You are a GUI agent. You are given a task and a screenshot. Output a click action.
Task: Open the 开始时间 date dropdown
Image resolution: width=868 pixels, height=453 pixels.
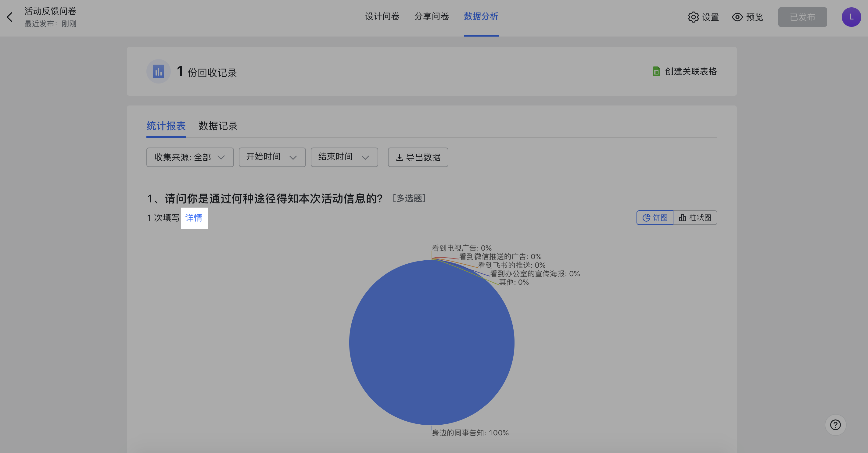point(272,157)
